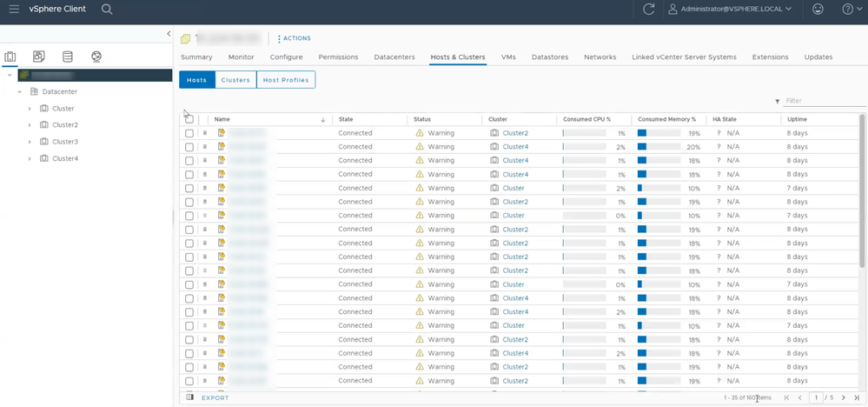This screenshot has height=407, width=868.
Task: Click the EXPORT link below the table
Action: [x=215, y=397]
